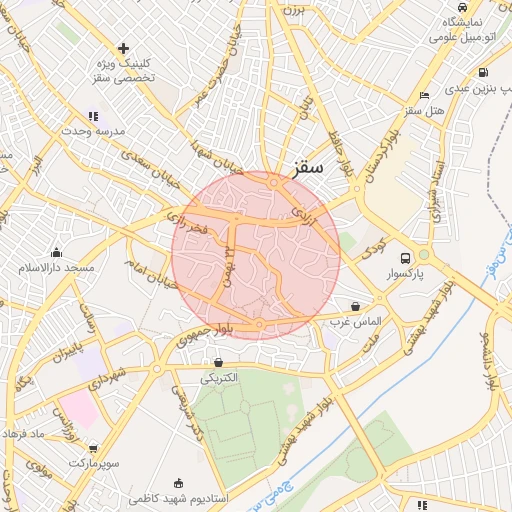The width and height of the screenshot is (512, 512).
Task: Click the clinic cross icon for کلینیک ویژه
Action: point(123,48)
